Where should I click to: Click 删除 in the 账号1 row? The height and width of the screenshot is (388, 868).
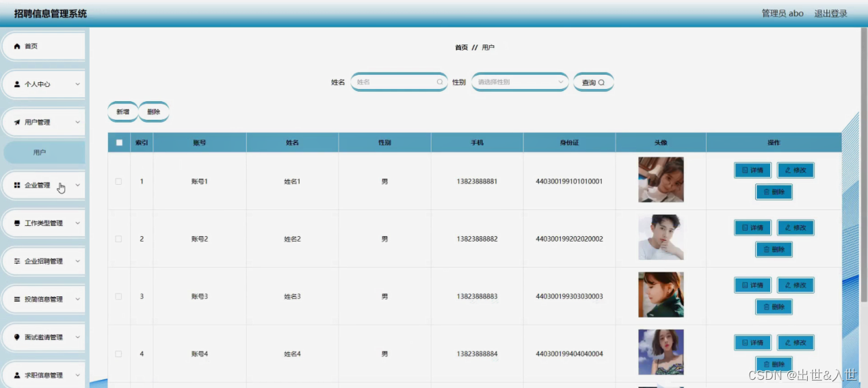[774, 192]
